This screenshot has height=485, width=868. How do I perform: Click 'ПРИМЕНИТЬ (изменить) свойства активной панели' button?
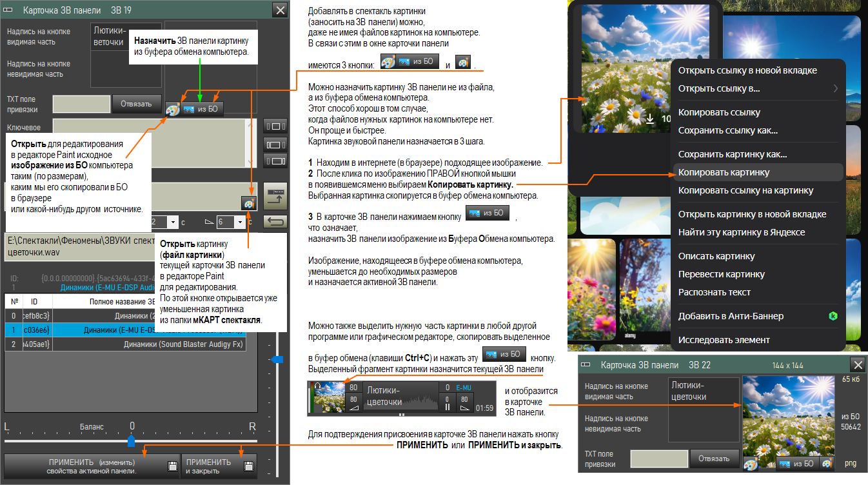(92, 466)
